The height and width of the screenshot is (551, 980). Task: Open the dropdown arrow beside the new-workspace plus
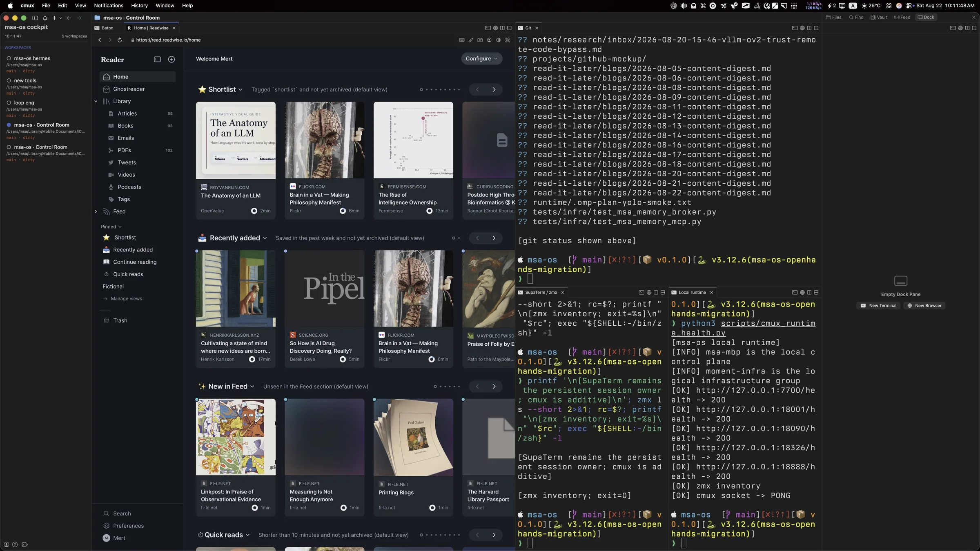60,18
